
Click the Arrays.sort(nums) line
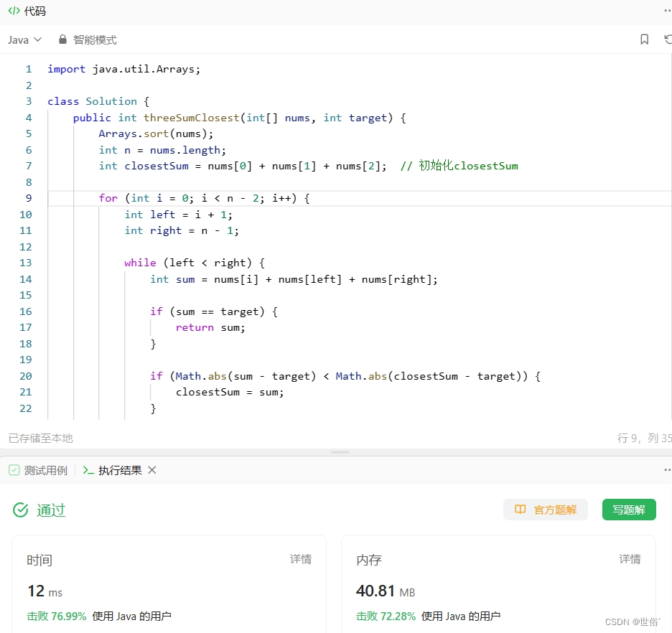(x=156, y=133)
